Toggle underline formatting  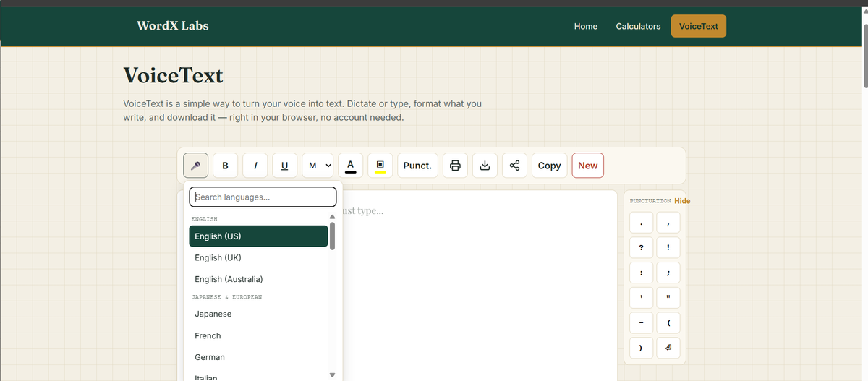coord(284,166)
